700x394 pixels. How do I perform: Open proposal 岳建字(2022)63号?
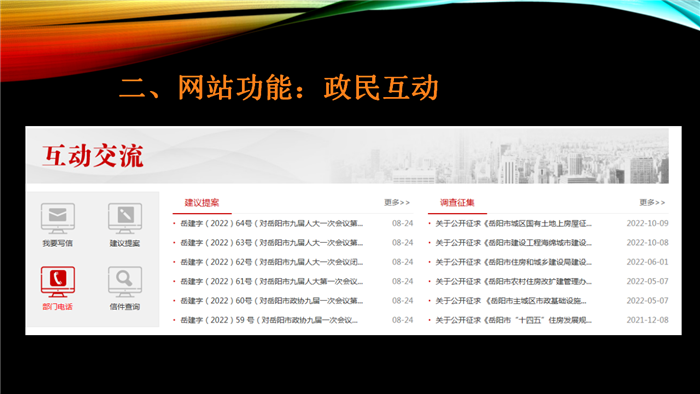[x=271, y=243]
